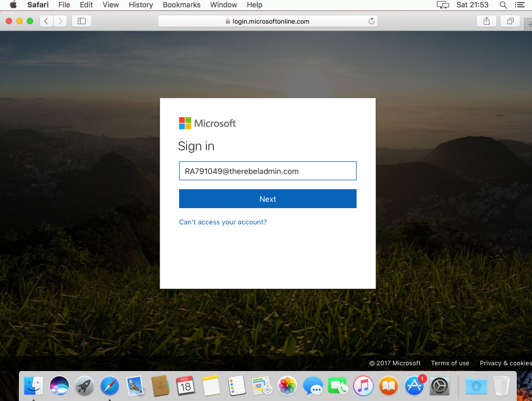Viewport: 532px width, 401px height.
Task: Click Safari's back navigation arrow
Action: pyautogui.click(x=46, y=21)
